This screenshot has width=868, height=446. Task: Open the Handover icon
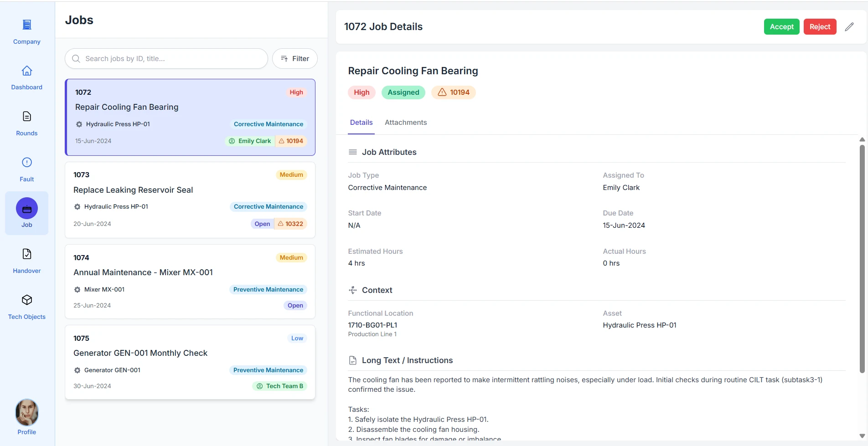[x=27, y=254]
